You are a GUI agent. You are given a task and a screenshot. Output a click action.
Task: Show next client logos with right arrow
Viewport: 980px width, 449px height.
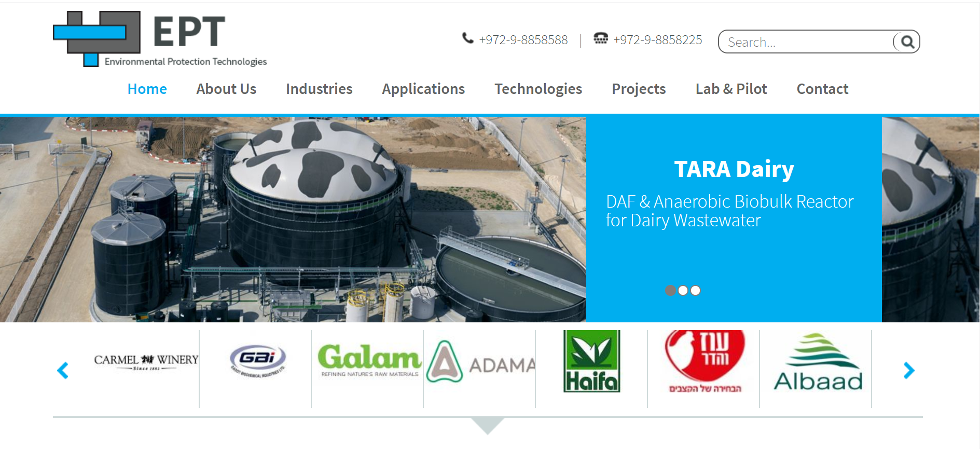tap(908, 370)
